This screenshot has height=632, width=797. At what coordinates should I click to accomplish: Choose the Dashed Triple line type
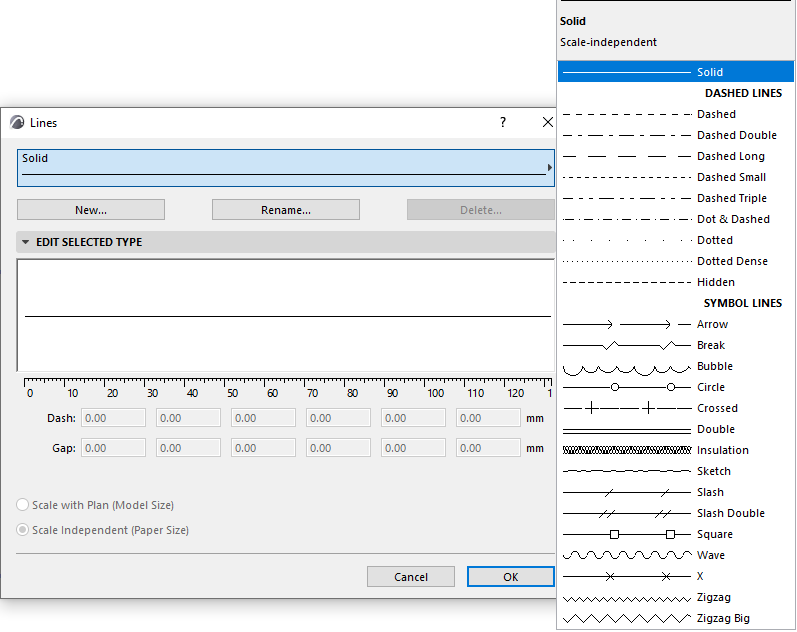pyautogui.click(x=676, y=198)
